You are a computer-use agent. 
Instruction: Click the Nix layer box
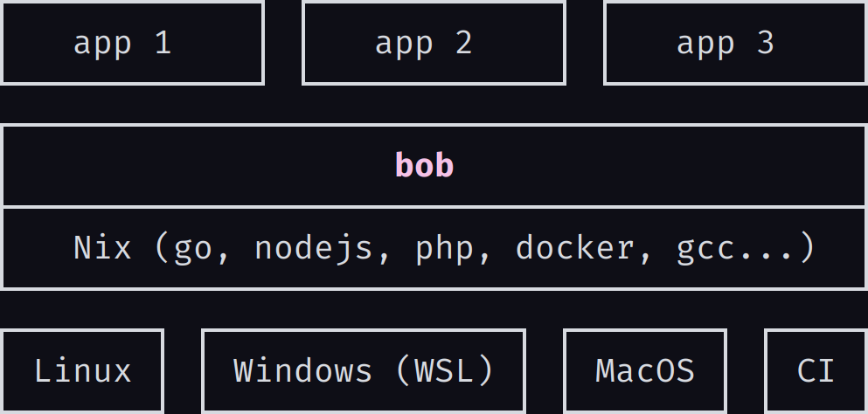(434, 249)
